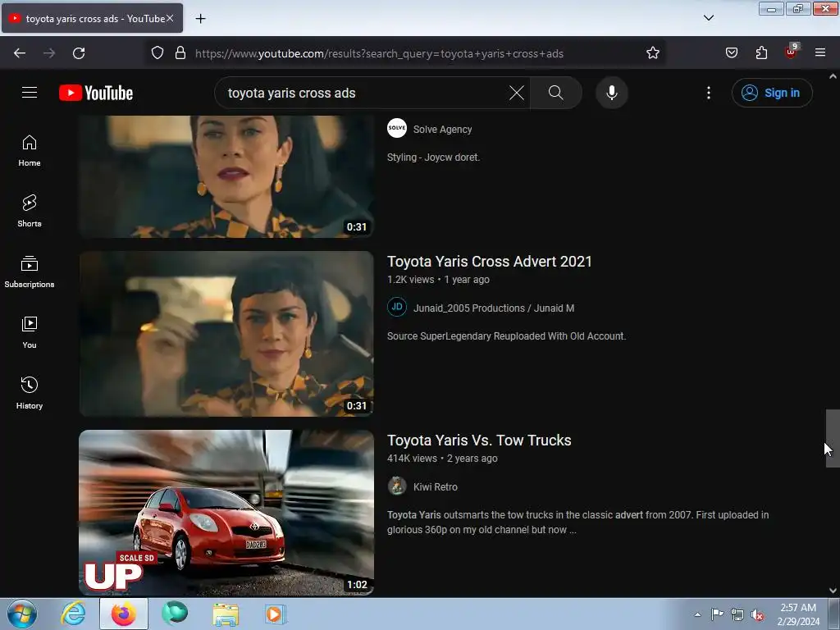Open the Action Center flag icon
Viewport: 840px width, 630px height.
(x=717, y=614)
